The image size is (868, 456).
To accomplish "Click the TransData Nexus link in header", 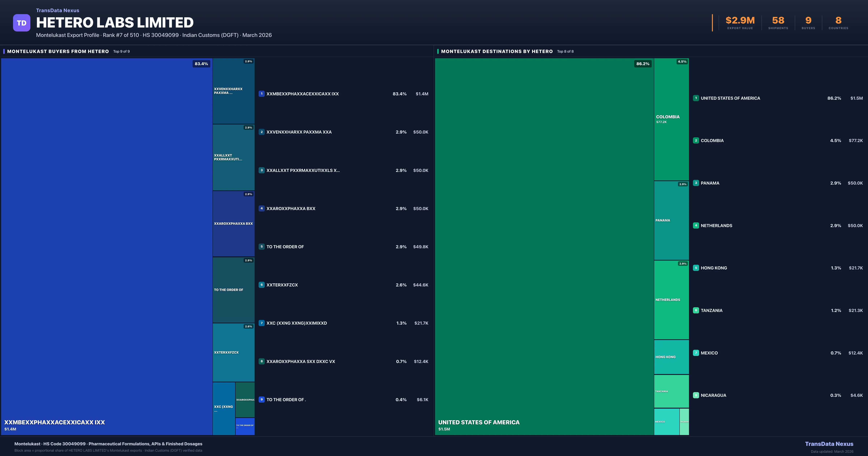I will coord(58,10).
